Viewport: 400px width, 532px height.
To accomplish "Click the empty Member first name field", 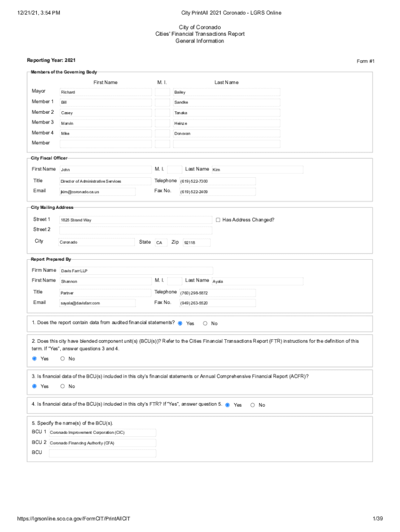I will point(105,143).
